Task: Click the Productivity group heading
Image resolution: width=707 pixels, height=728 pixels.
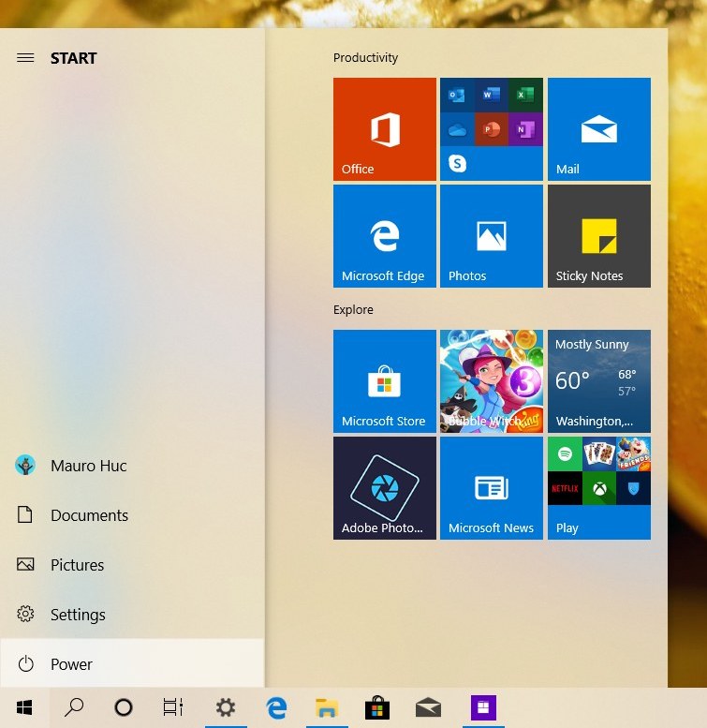Action: (x=365, y=57)
